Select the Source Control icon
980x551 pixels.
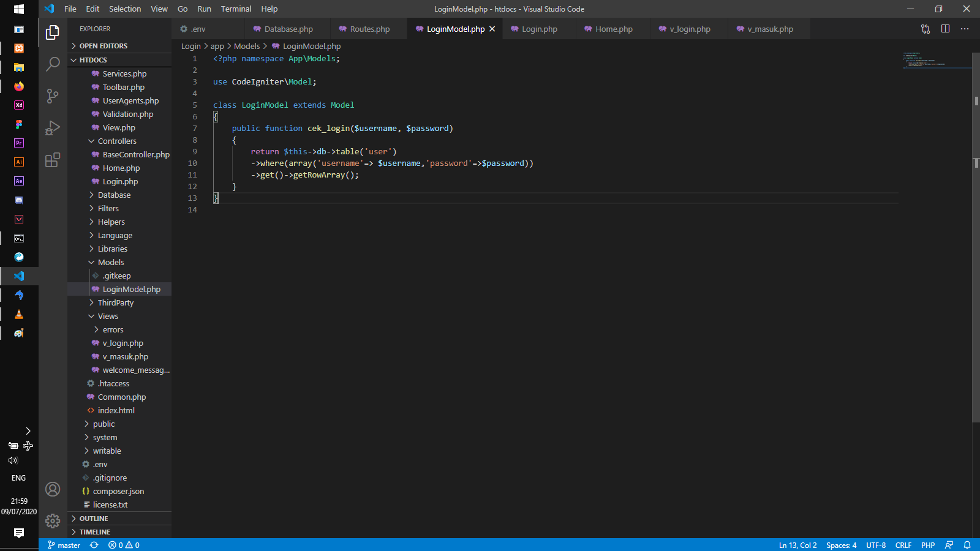53,96
